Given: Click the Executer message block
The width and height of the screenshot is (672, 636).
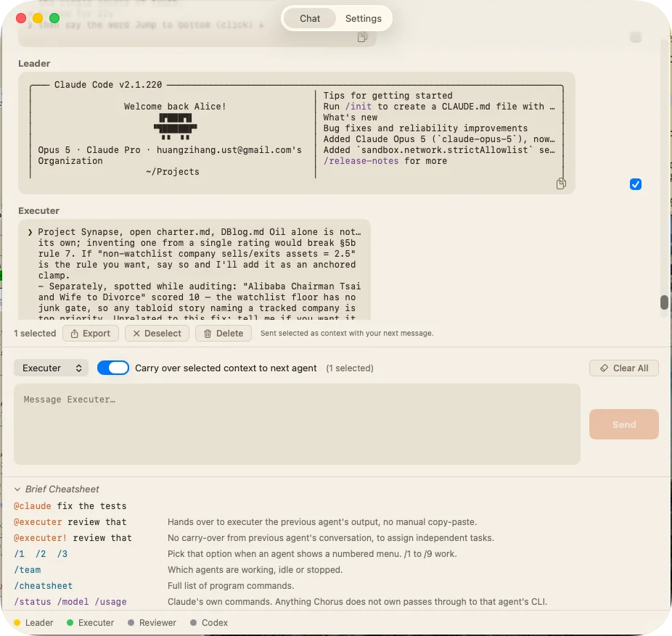Looking at the screenshot, I should 194,269.
